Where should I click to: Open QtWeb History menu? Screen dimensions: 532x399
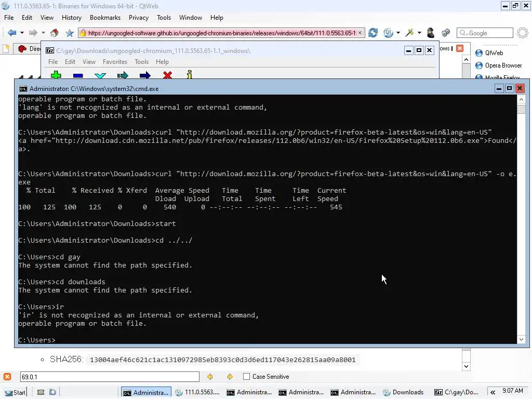pyautogui.click(x=72, y=18)
